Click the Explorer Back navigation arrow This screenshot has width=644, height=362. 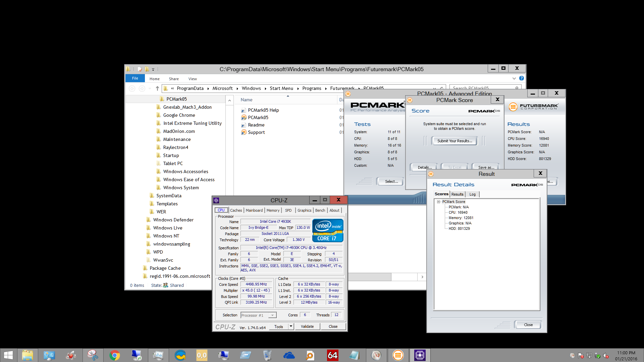tap(132, 89)
